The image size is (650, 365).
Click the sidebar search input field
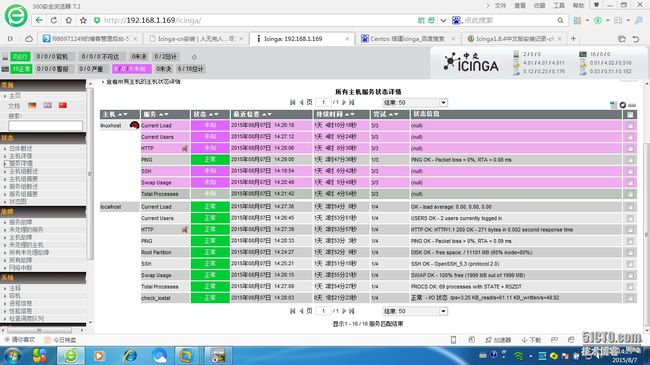[x=46, y=125]
